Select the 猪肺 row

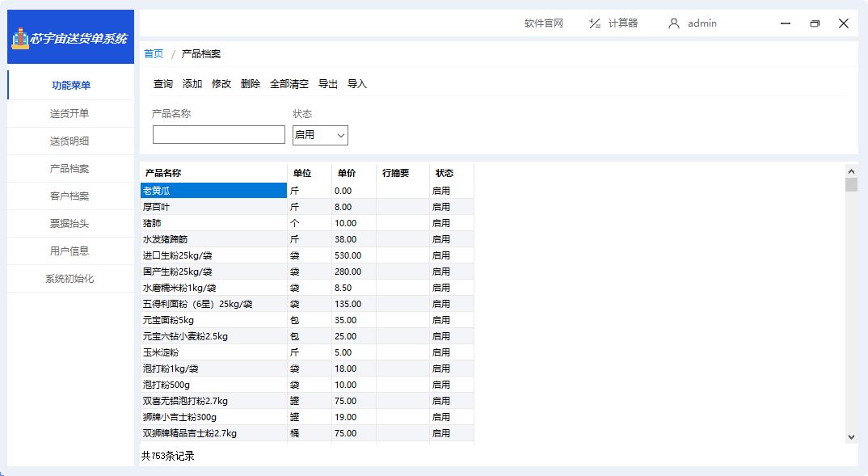307,223
